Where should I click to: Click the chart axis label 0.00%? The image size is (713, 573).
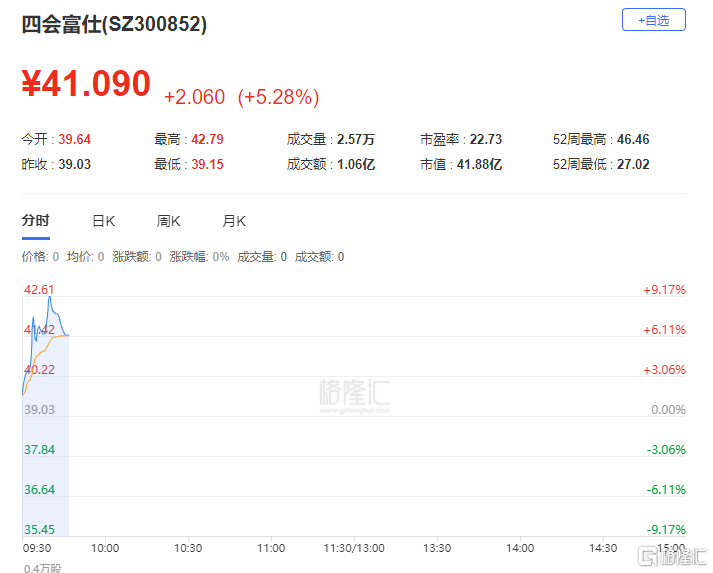(x=668, y=410)
